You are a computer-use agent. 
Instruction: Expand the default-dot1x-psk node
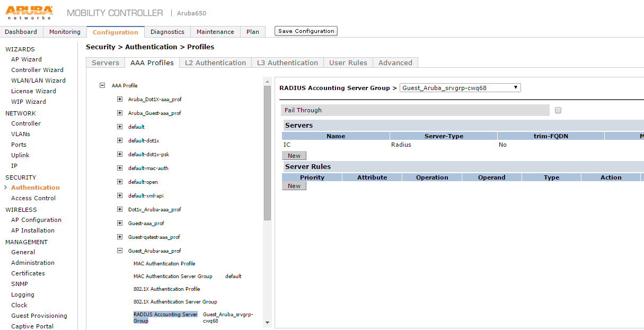pyautogui.click(x=120, y=154)
